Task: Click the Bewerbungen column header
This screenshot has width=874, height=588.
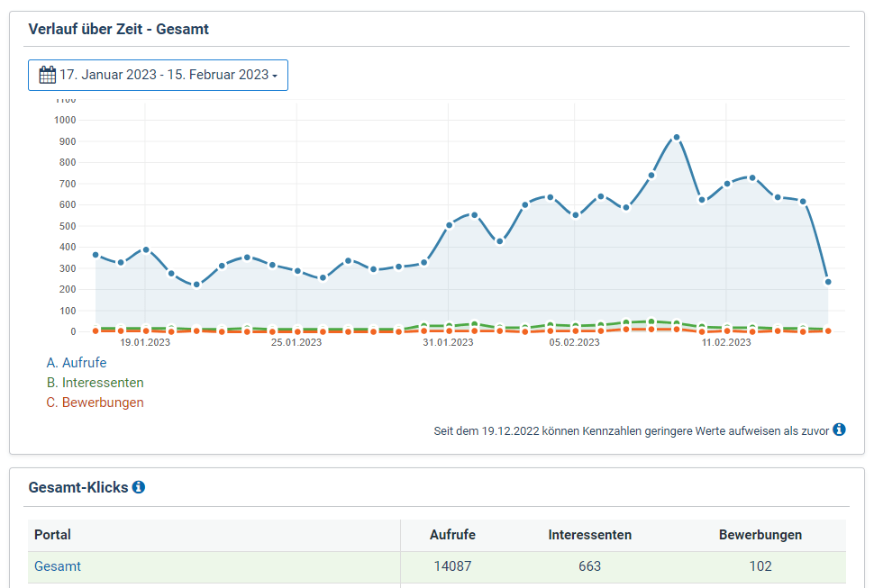Action: coord(760,535)
